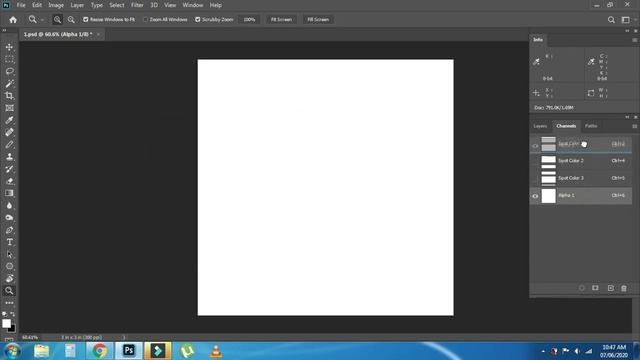Click the 100% zoom button
Viewport: 640px width, 360px height.
click(249, 20)
